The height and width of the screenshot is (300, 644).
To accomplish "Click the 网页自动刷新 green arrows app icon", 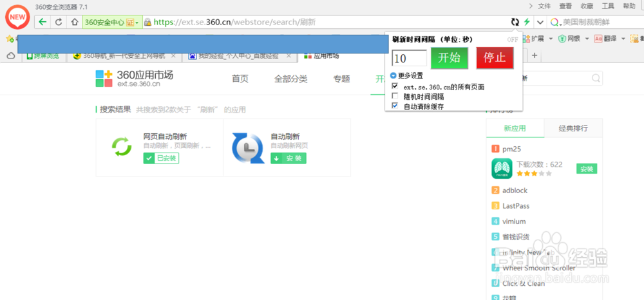I will pyautogui.click(x=122, y=147).
